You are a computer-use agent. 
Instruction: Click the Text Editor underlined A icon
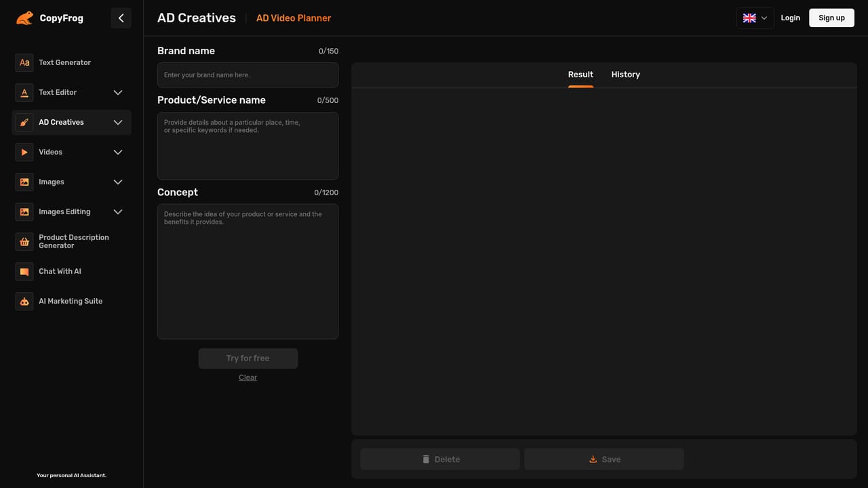pyautogui.click(x=24, y=92)
